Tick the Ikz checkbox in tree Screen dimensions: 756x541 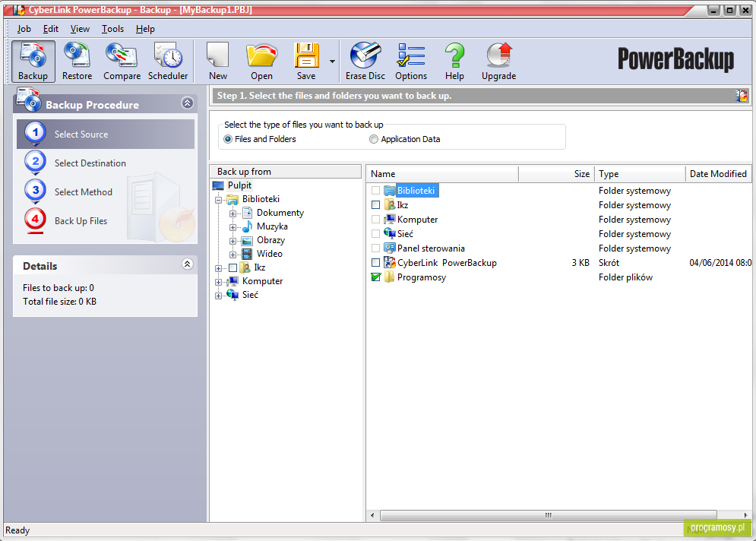coord(232,267)
